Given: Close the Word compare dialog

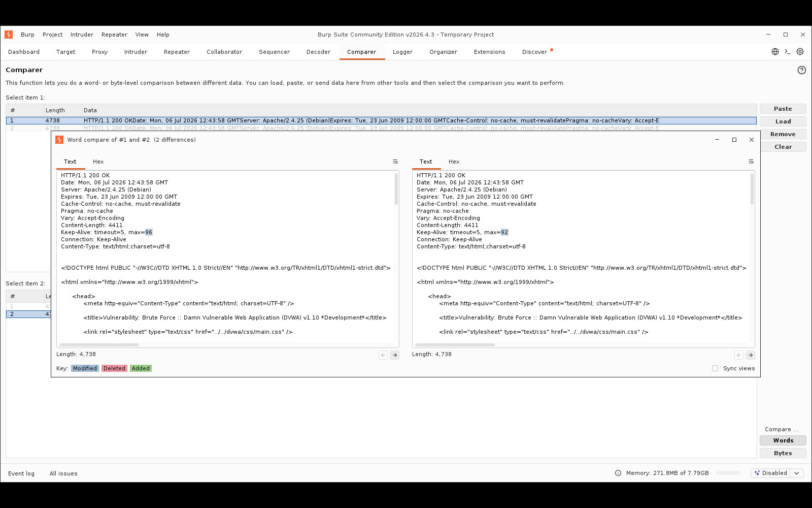Looking at the screenshot, I should pos(752,140).
